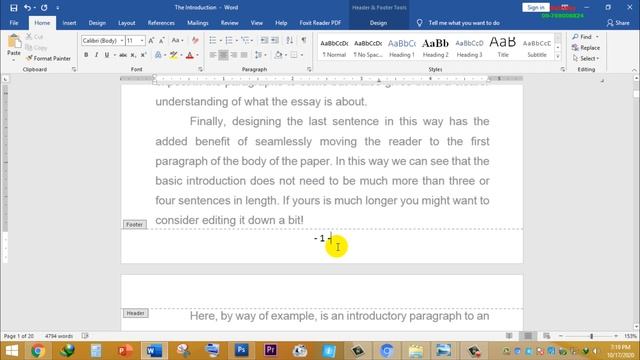Apply the Title style
Screen dimensions: 640x360
(x=503, y=47)
